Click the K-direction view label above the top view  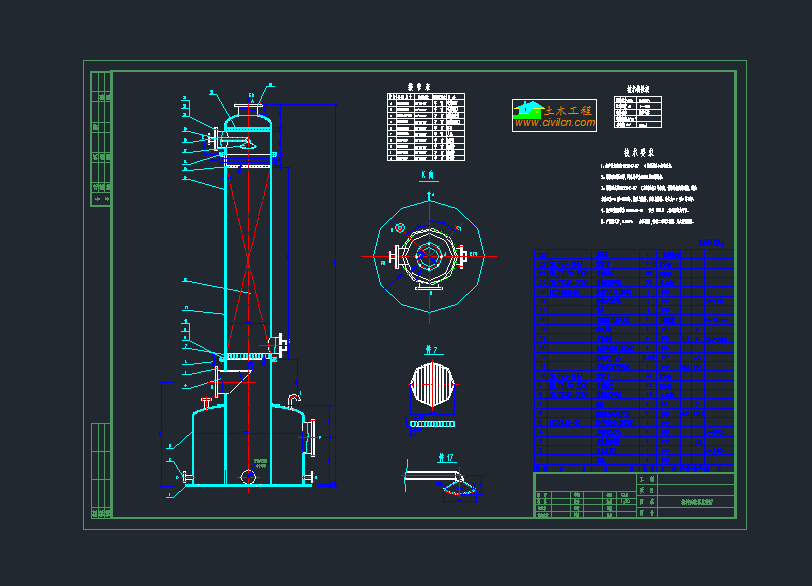click(x=428, y=175)
